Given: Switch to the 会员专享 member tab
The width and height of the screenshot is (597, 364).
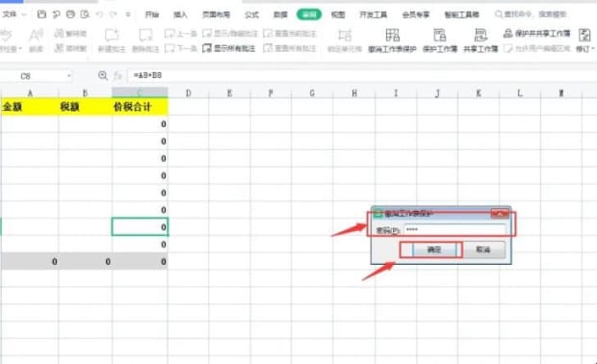Looking at the screenshot, I should [x=416, y=14].
